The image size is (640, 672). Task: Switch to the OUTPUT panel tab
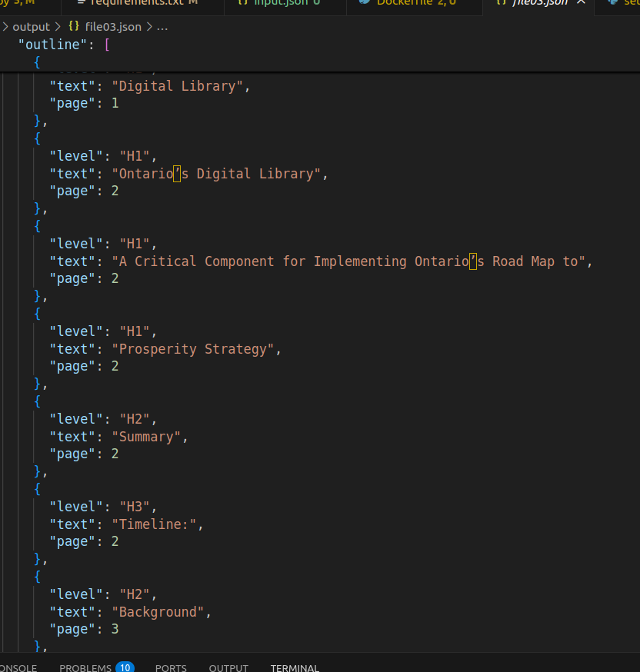tap(228, 667)
